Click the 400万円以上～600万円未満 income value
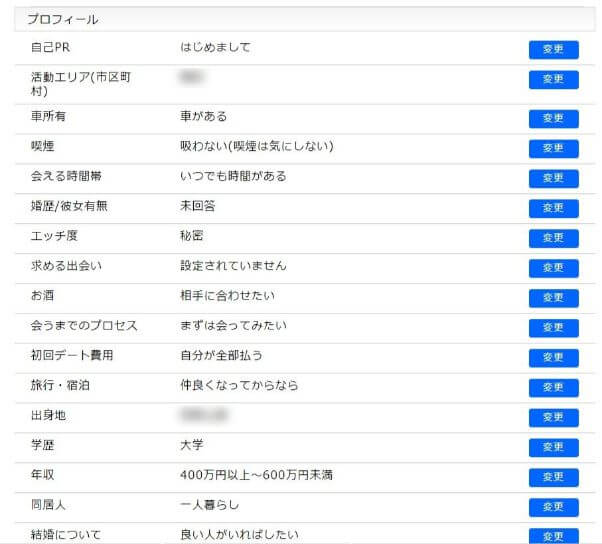Image resolution: width=602 pixels, height=544 pixels. (256, 475)
